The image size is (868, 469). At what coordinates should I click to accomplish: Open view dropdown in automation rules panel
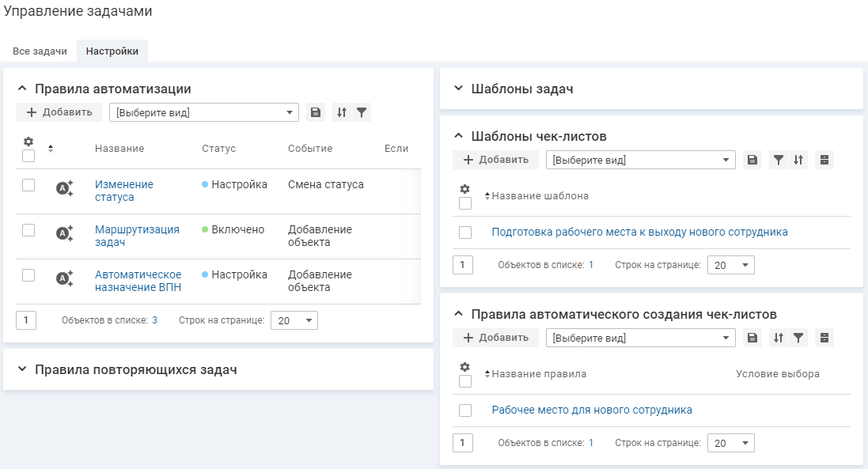point(203,112)
